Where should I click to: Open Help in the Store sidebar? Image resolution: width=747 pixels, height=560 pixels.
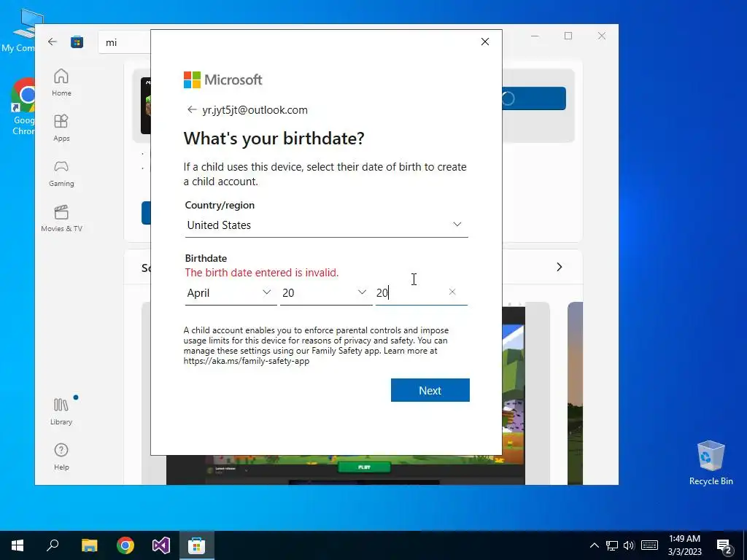pos(61,457)
